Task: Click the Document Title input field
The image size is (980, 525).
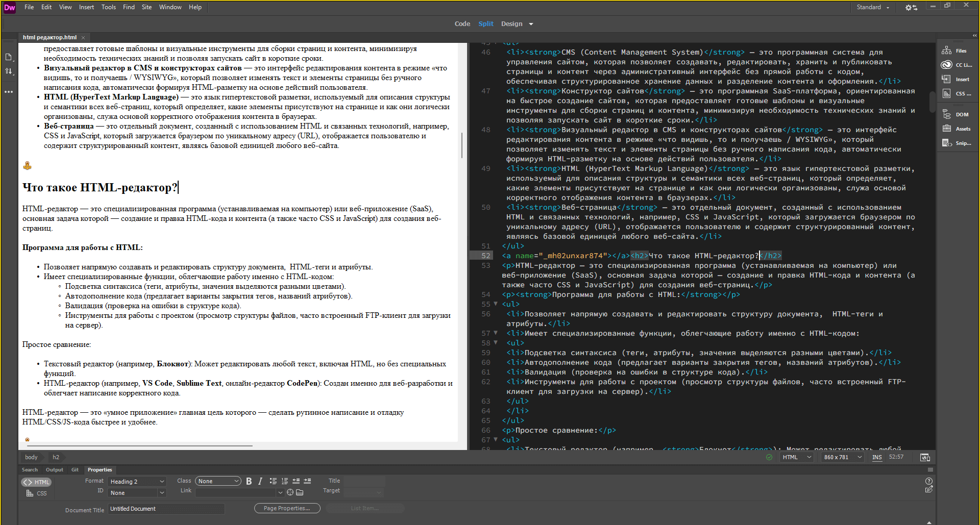Action: pos(166,509)
